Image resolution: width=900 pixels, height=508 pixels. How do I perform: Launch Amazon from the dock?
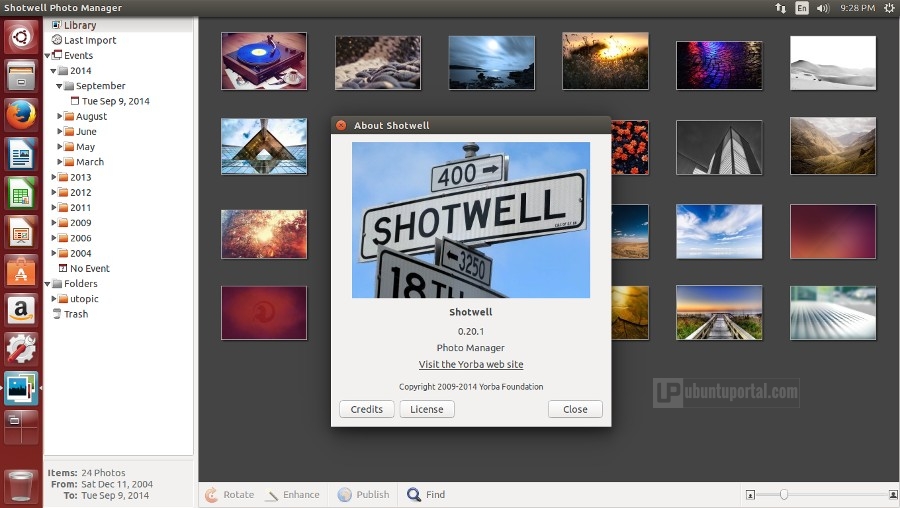pyautogui.click(x=21, y=309)
